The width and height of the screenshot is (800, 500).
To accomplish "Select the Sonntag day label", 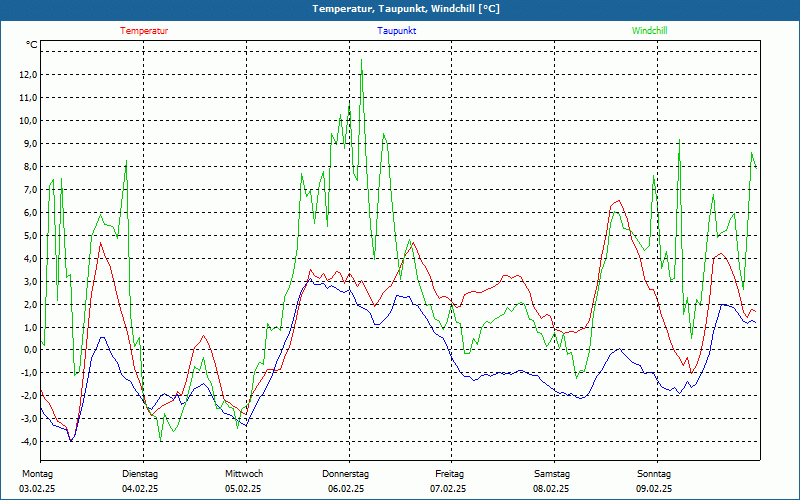I will pyautogui.click(x=654, y=474).
